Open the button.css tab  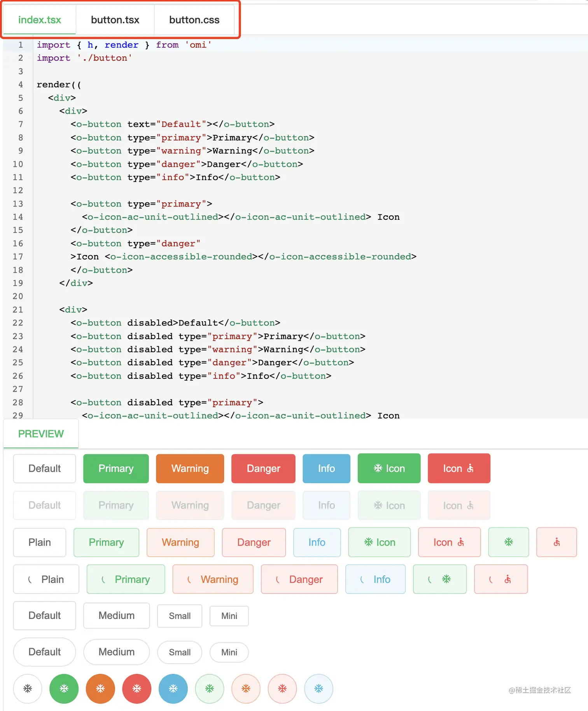pyautogui.click(x=194, y=20)
